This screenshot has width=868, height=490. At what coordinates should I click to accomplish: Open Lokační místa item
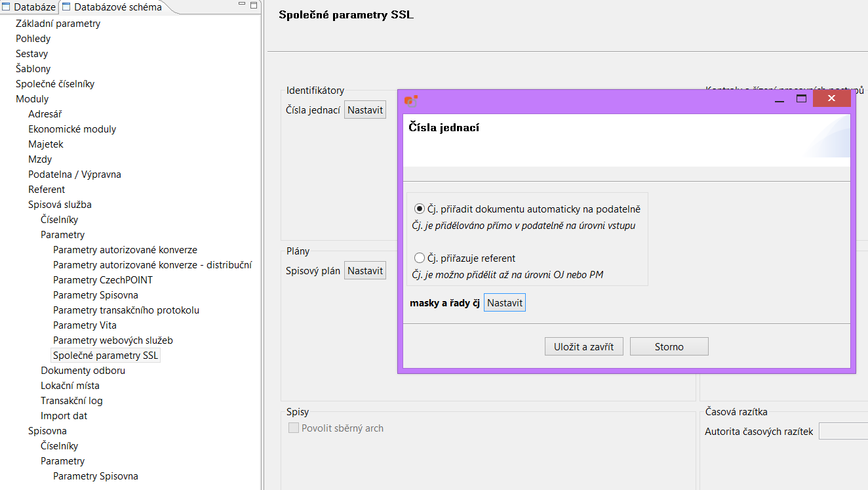pyautogui.click(x=69, y=386)
